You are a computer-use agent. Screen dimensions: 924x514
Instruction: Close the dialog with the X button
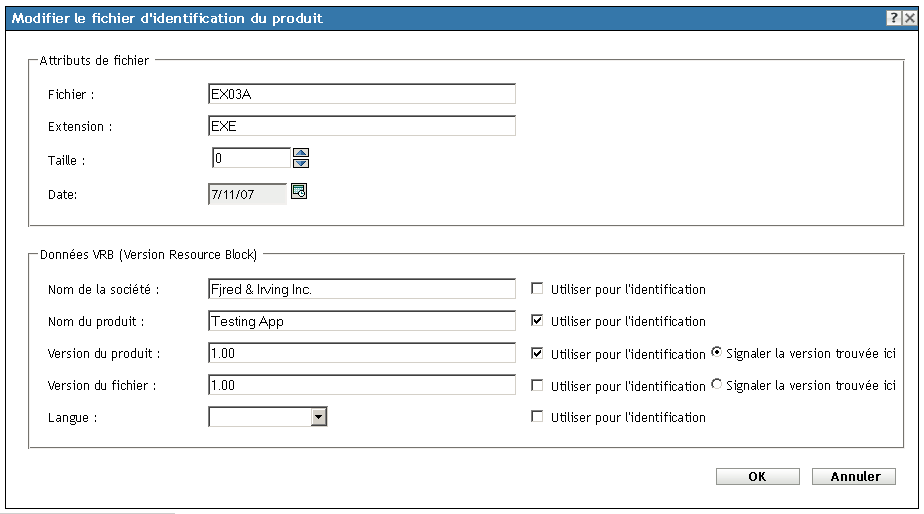click(909, 19)
